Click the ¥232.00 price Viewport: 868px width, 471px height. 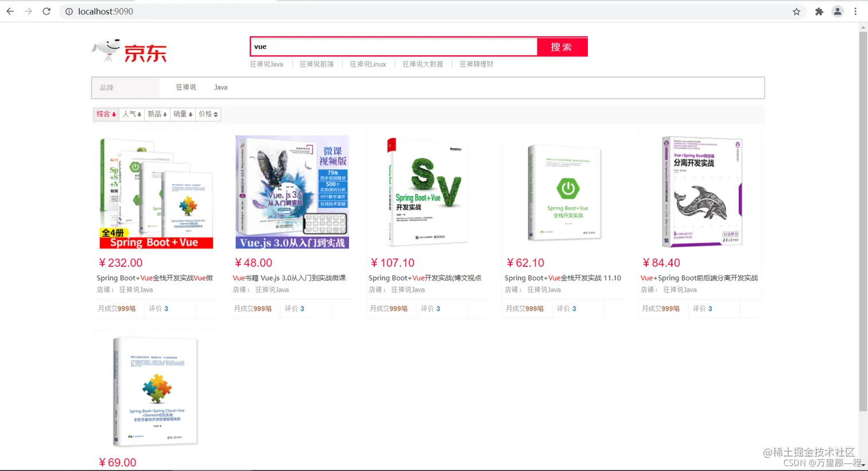tap(121, 263)
